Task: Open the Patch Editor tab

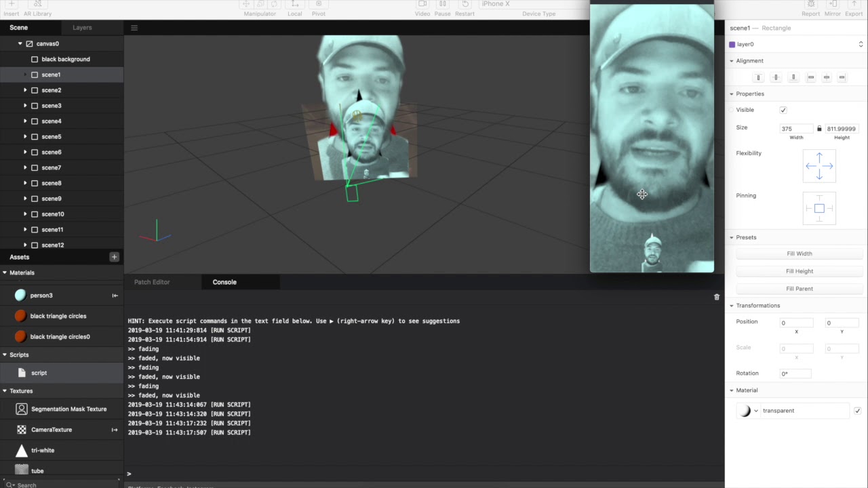Action: coord(152,282)
